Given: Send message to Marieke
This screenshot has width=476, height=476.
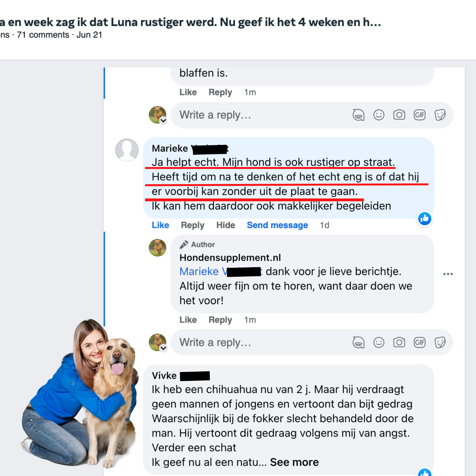Looking at the screenshot, I should [x=277, y=225].
